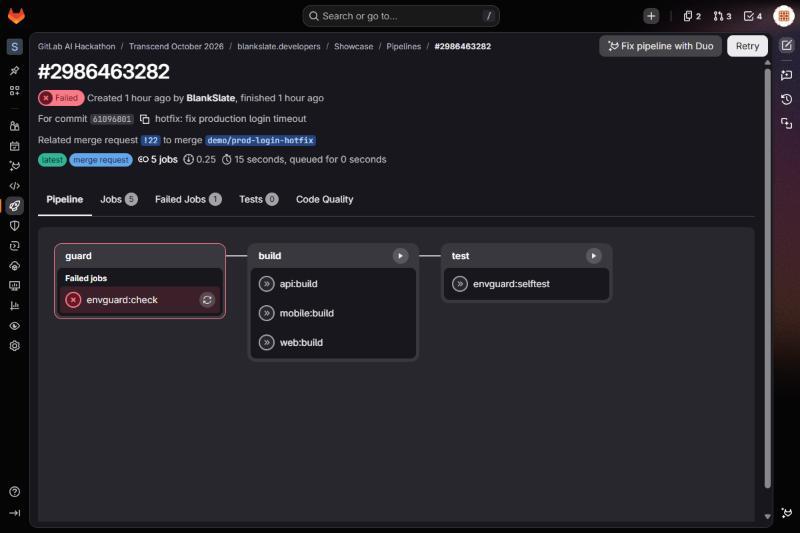Click the merge request badge

[x=101, y=160]
